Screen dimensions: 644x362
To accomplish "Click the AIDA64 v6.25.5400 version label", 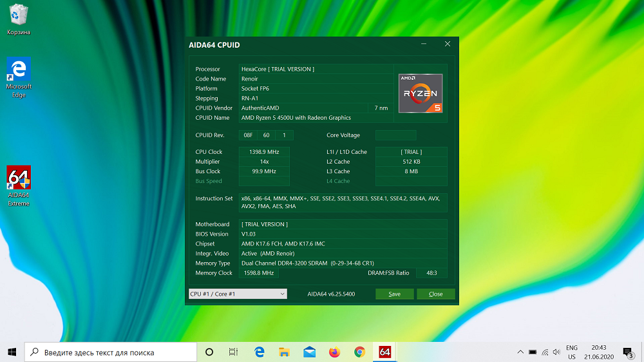I will (331, 294).
